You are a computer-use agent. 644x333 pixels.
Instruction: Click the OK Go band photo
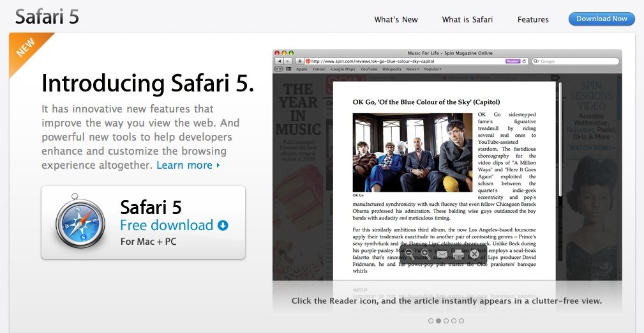412,153
